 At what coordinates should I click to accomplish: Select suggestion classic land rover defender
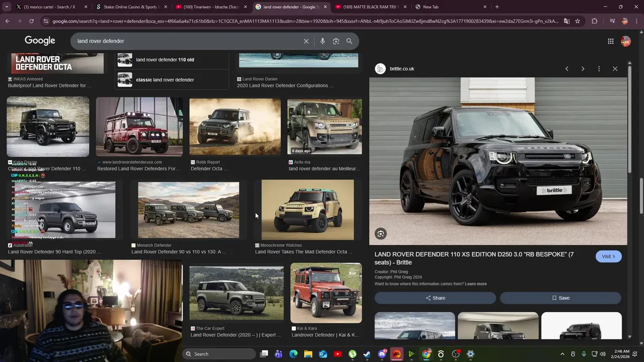click(x=172, y=79)
